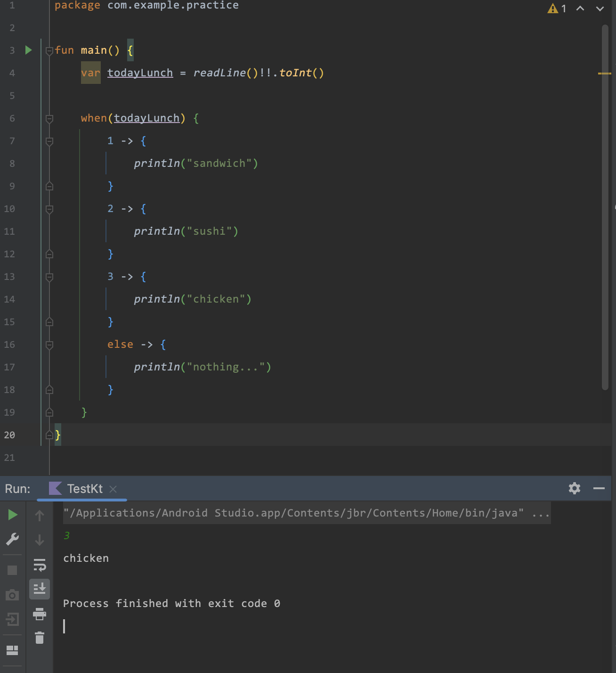
Task: Click the "sandwich" string literal
Action: click(219, 163)
